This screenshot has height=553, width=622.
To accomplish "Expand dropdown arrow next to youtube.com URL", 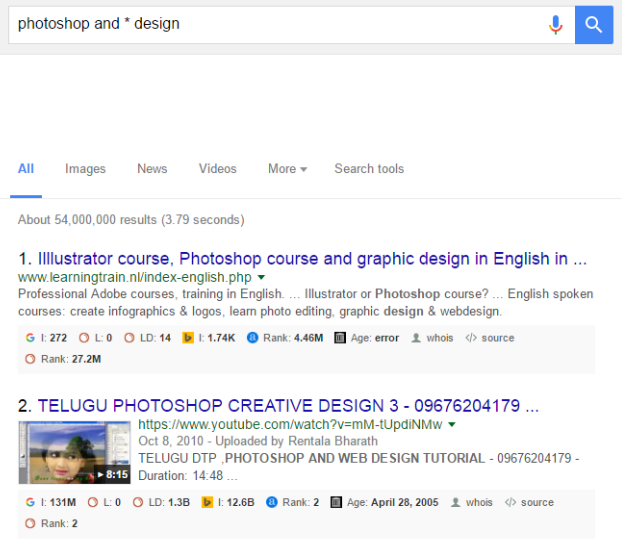I will pyautogui.click(x=451, y=424).
